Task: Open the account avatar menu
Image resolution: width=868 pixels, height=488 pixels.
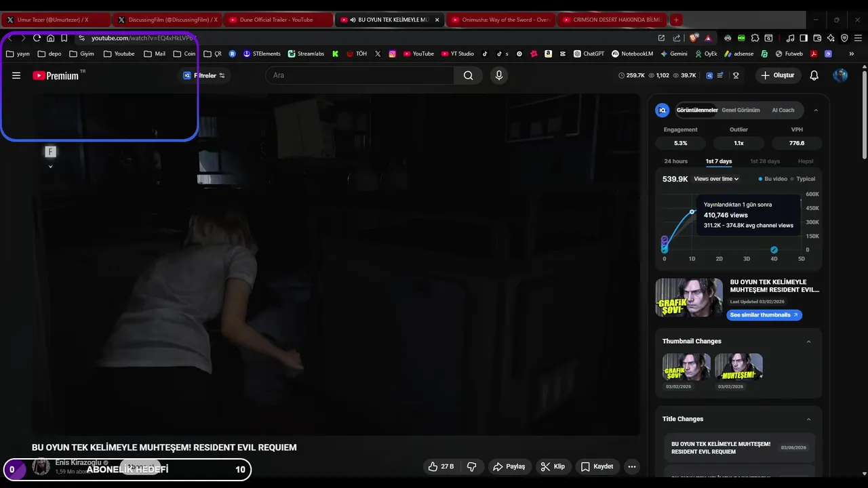Action: coord(840,75)
